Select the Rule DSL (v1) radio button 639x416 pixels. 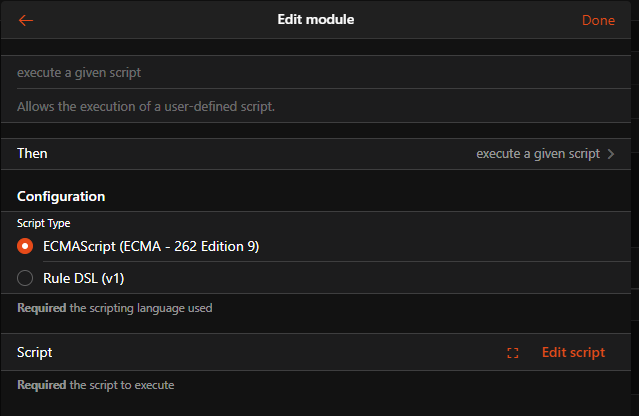point(26,278)
